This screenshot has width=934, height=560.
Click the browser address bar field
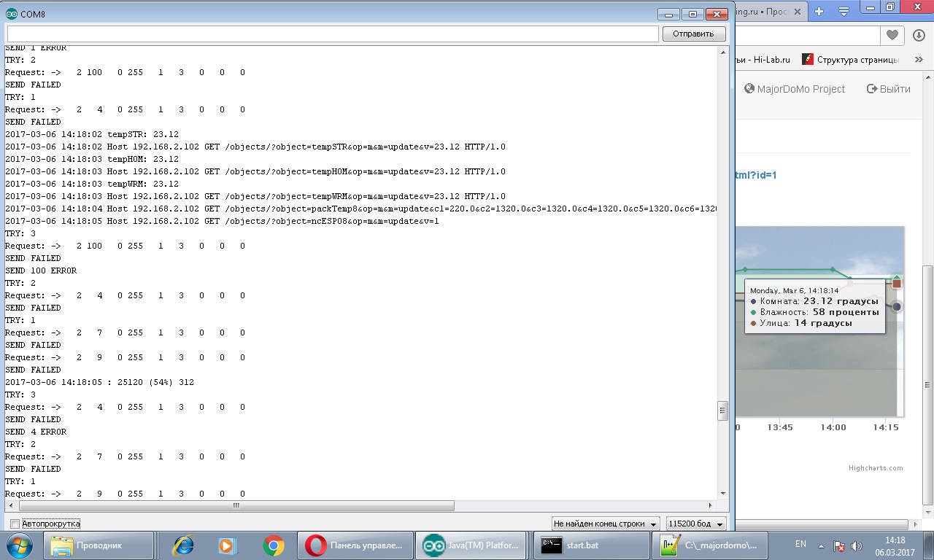tap(808, 35)
